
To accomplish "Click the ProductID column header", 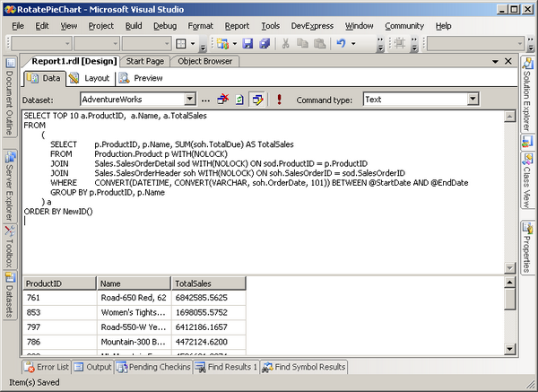I will tap(59, 283).
